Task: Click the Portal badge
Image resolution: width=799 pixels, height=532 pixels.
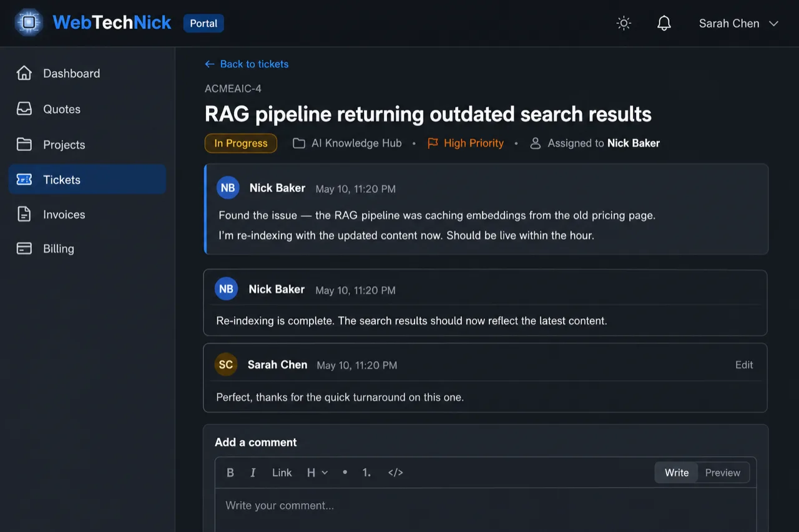Action: 203,24
